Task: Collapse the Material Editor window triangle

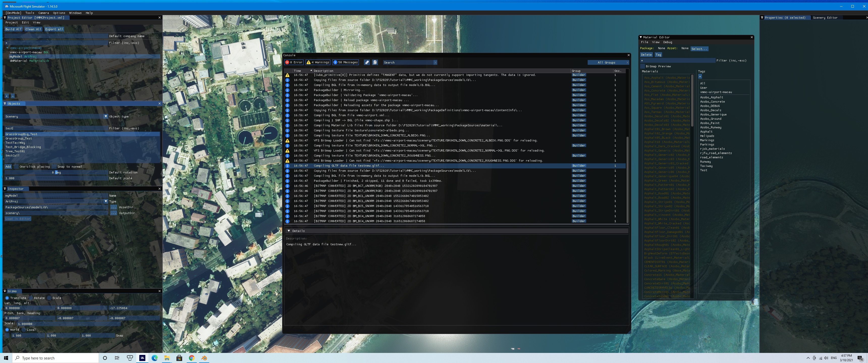Action: coord(641,37)
